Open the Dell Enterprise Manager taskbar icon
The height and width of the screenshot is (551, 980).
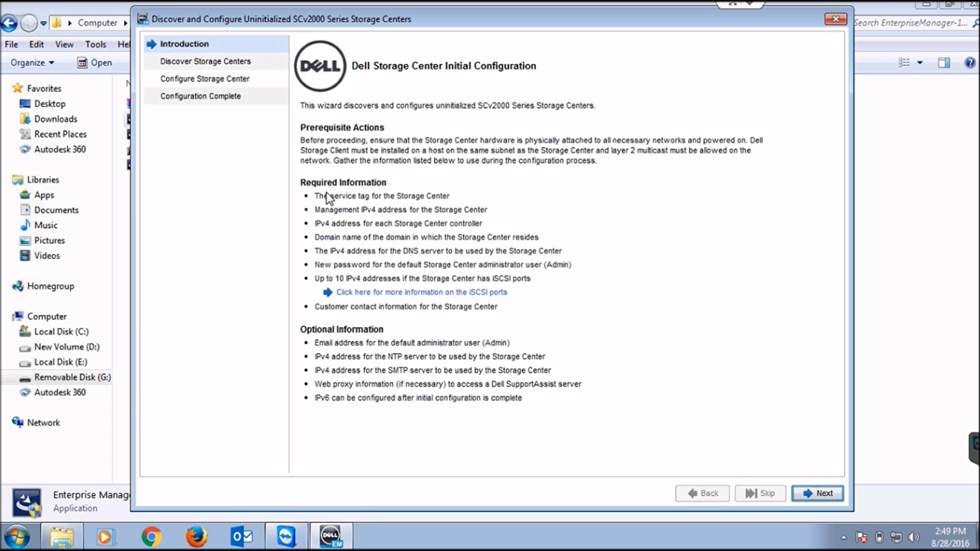[330, 536]
